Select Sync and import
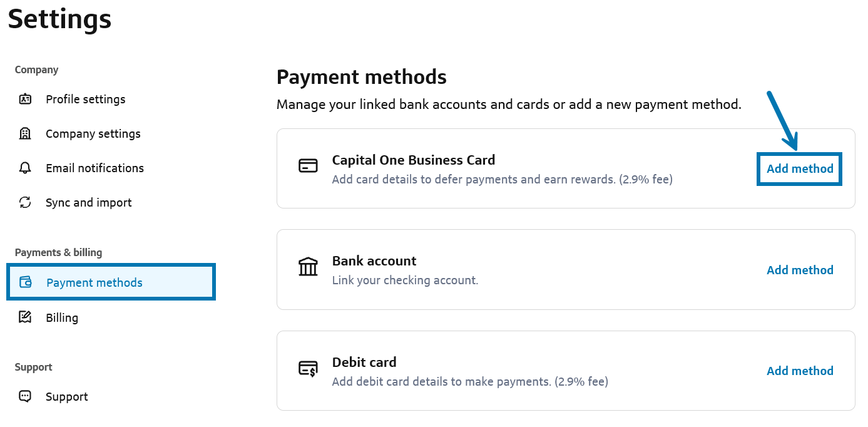868x427 pixels. tap(88, 203)
